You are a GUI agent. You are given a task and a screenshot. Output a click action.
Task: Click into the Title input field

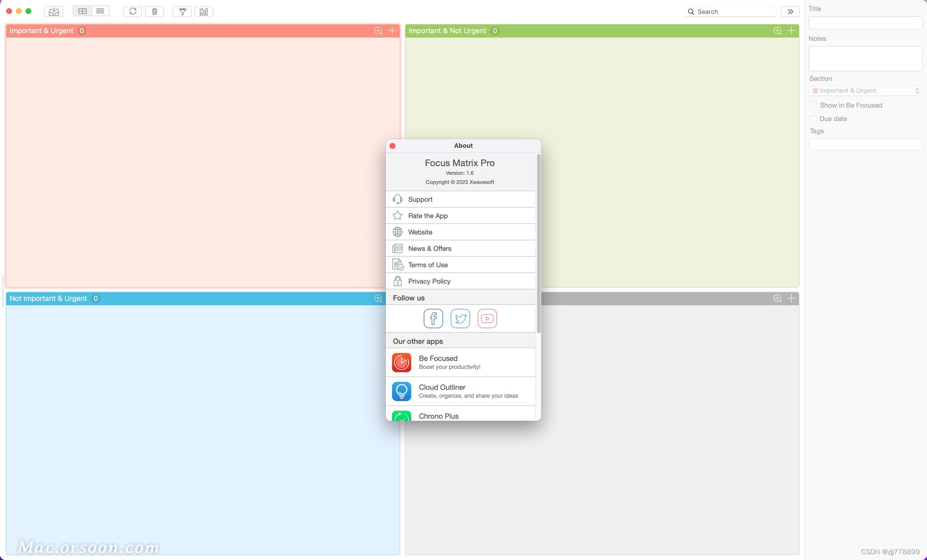866,23
